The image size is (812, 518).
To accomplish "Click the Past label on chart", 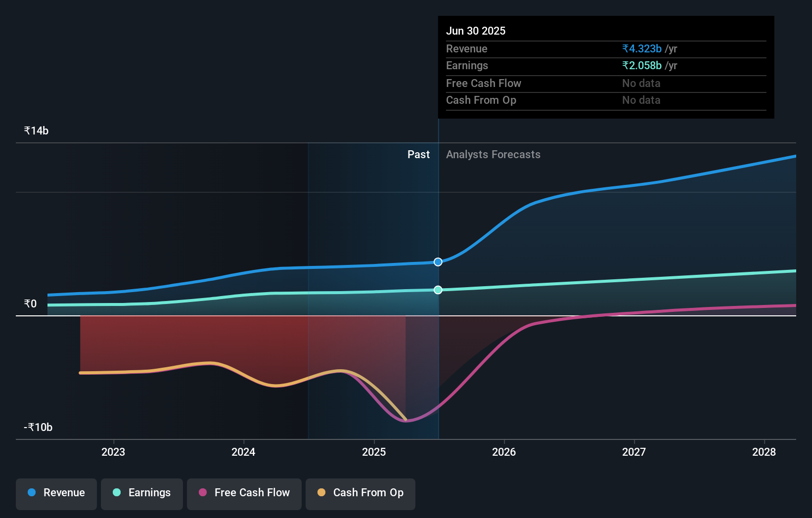I will tap(418, 154).
